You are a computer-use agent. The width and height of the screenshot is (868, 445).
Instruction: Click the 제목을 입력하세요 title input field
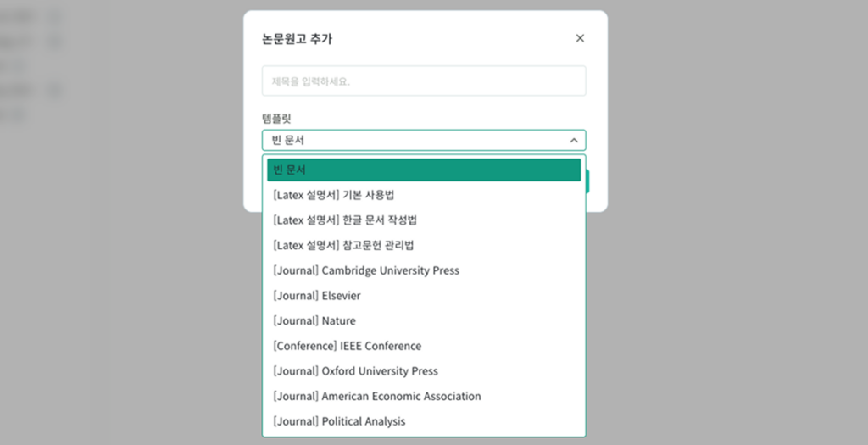(423, 81)
